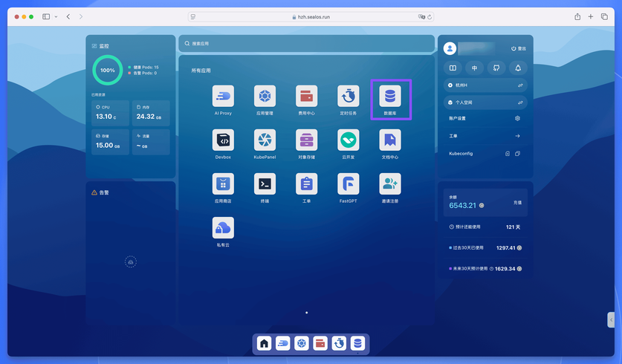Open the 工单 app icon in the app grid
Screen dimensions: 622x364
[x=306, y=184]
